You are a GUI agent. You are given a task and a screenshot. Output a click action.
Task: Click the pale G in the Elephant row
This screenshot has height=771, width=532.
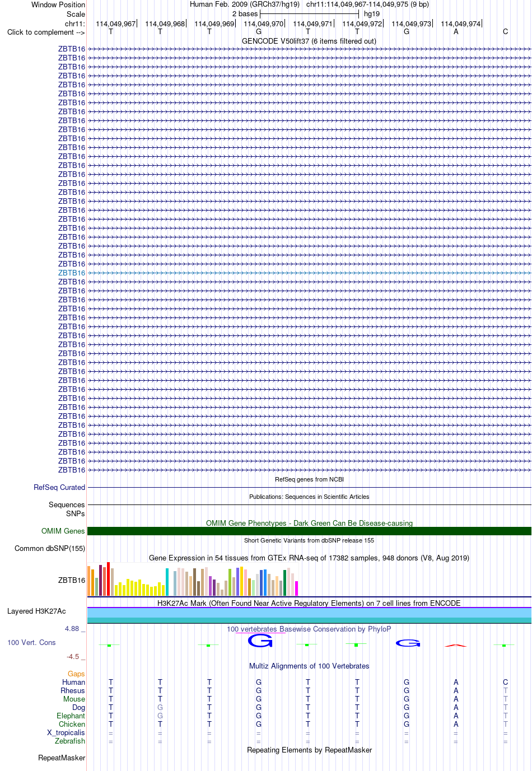click(x=160, y=716)
